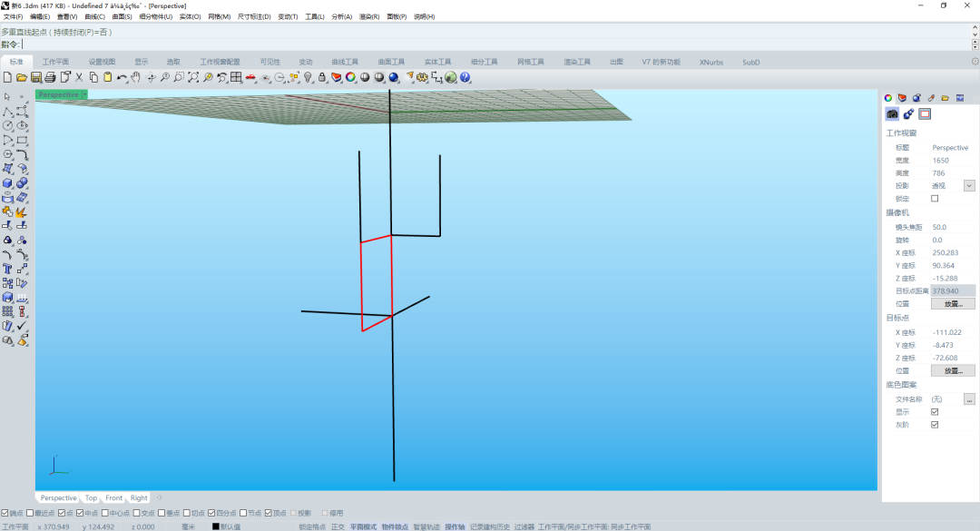The width and height of the screenshot is (980, 531).
Task: Click the layers icon in right panel tabs
Action: [x=902, y=97]
